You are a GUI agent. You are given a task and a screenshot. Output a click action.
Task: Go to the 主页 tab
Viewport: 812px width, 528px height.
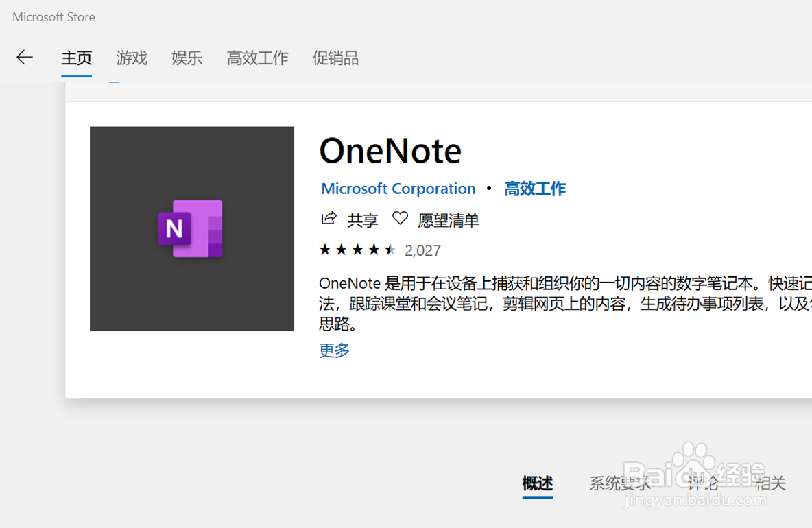pos(77,58)
